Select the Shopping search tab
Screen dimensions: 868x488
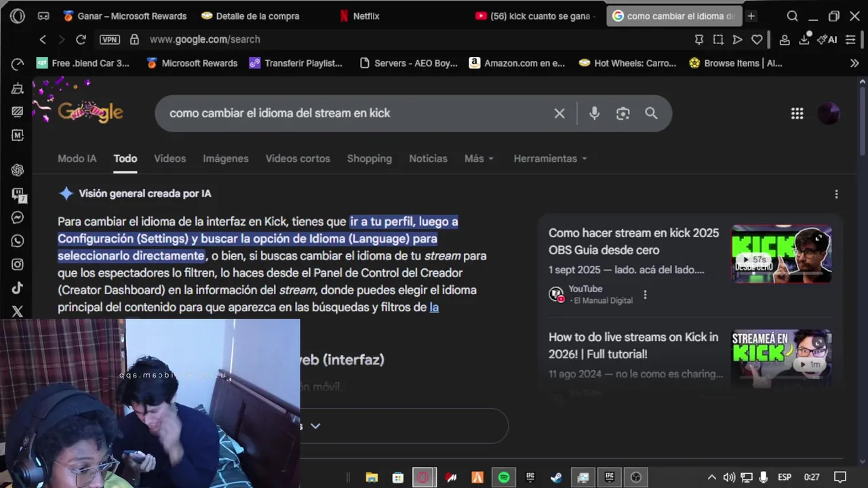[370, 159]
